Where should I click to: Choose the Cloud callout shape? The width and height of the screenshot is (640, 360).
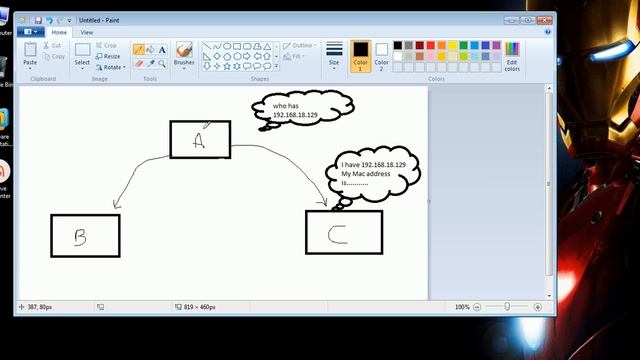pos(267,66)
